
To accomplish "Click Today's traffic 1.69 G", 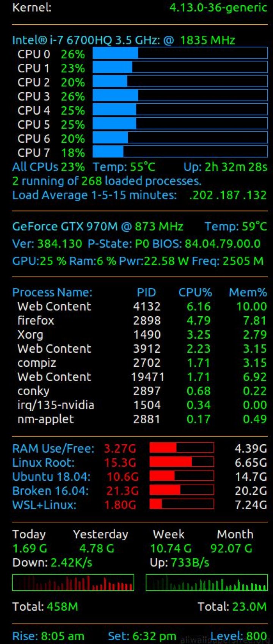I will pos(30,548).
